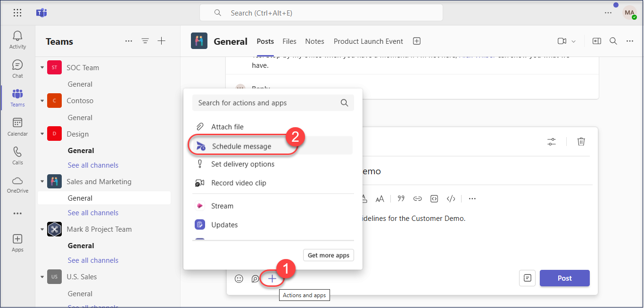Switch to the Files tab
Viewport: 644px width, 308px height.
click(289, 41)
